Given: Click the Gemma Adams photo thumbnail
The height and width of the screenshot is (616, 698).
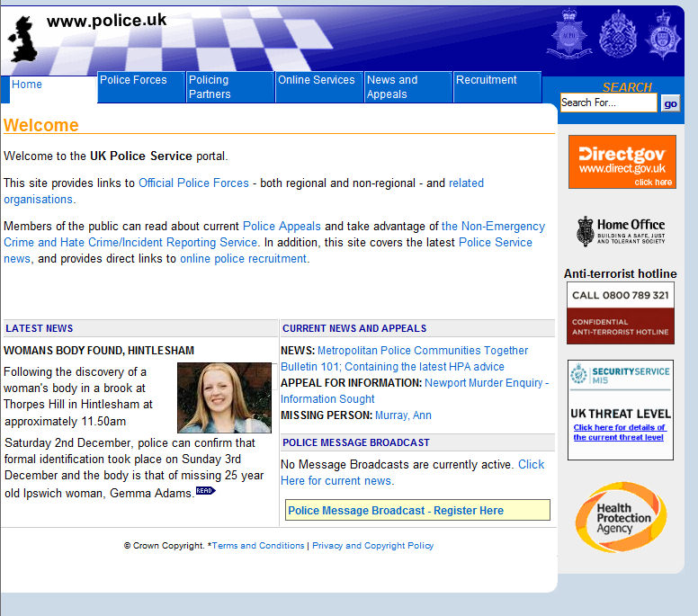Looking at the screenshot, I should click(x=224, y=397).
